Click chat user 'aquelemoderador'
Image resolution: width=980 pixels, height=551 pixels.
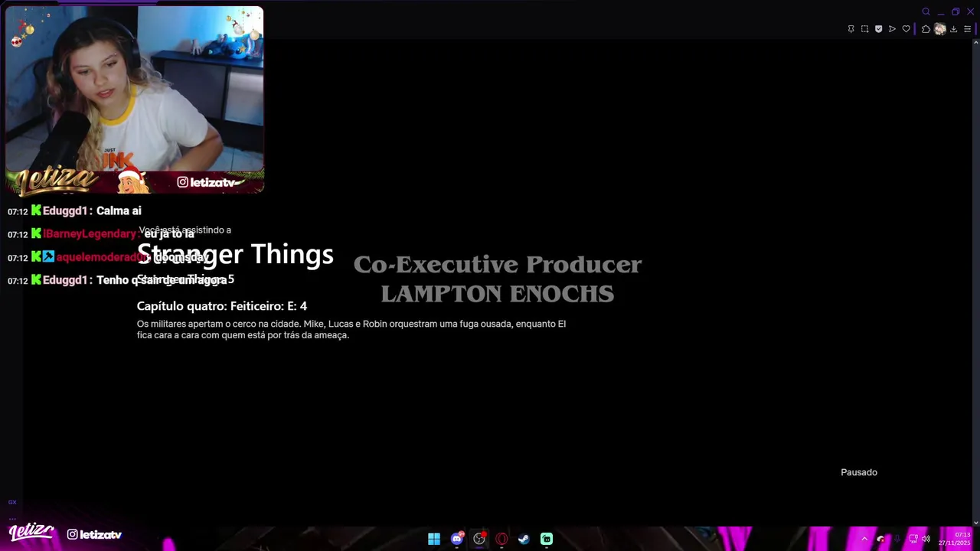point(101,257)
